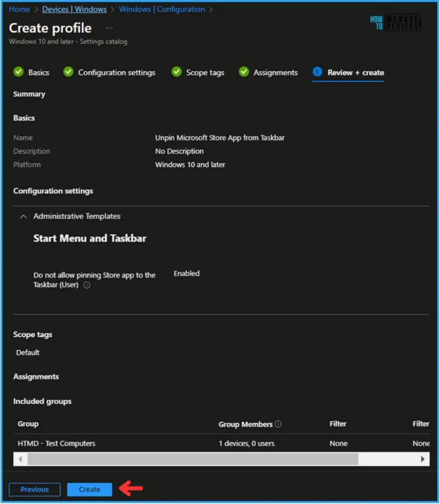The image size is (440, 504).
Task: Click the Assignments green checkmark icon
Action: (x=244, y=72)
